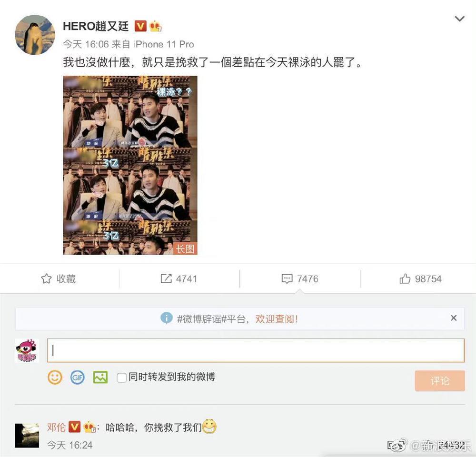
Task: Click HERO赵又廷 penguin profile avatar
Action: pyautogui.click(x=35, y=35)
